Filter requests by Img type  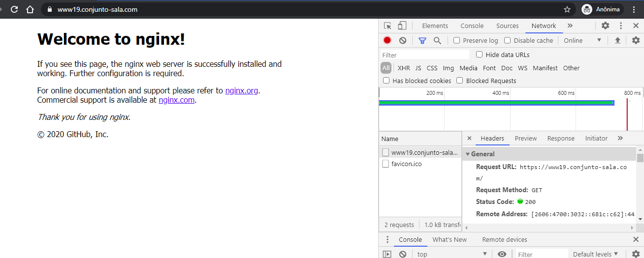click(x=449, y=68)
